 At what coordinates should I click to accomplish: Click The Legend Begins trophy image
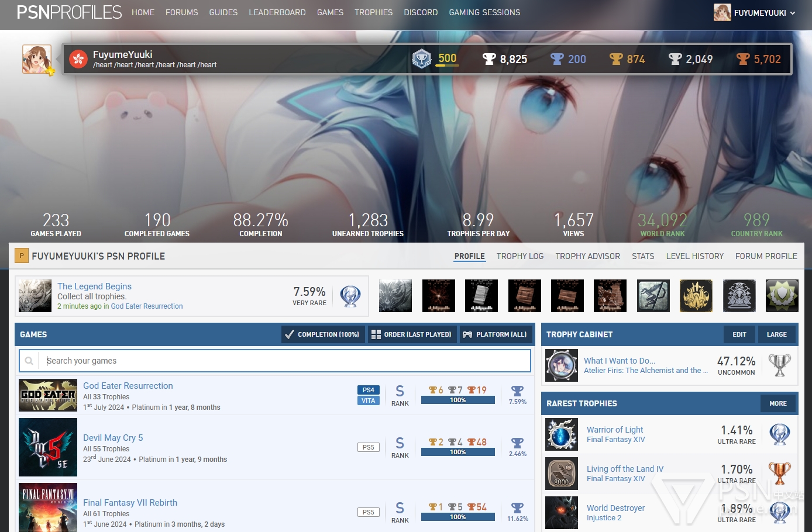point(35,295)
